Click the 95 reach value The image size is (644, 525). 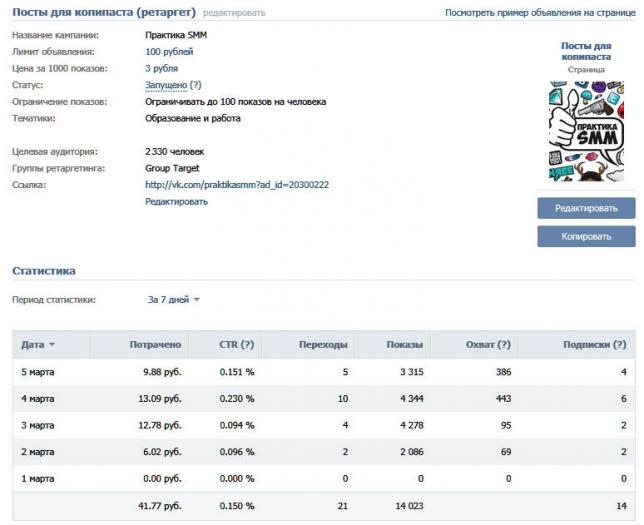(x=506, y=426)
